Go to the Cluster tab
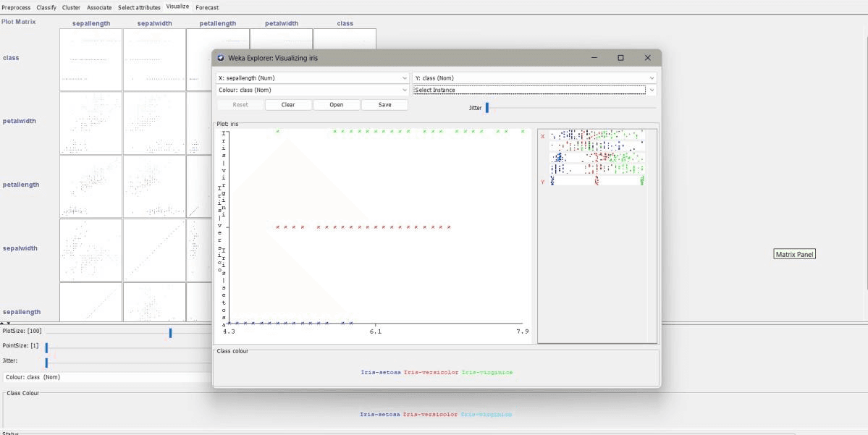 click(x=71, y=8)
